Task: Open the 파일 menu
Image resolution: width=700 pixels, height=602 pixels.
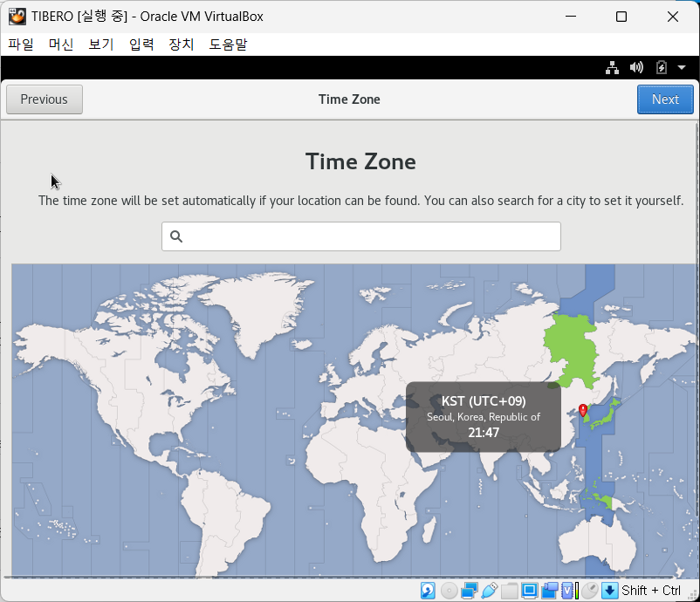Action: pos(21,44)
